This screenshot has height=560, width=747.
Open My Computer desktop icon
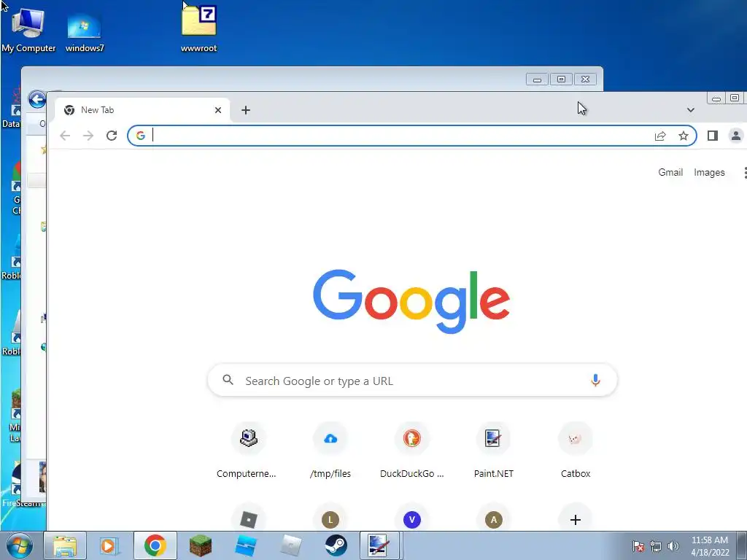tap(28, 31)
